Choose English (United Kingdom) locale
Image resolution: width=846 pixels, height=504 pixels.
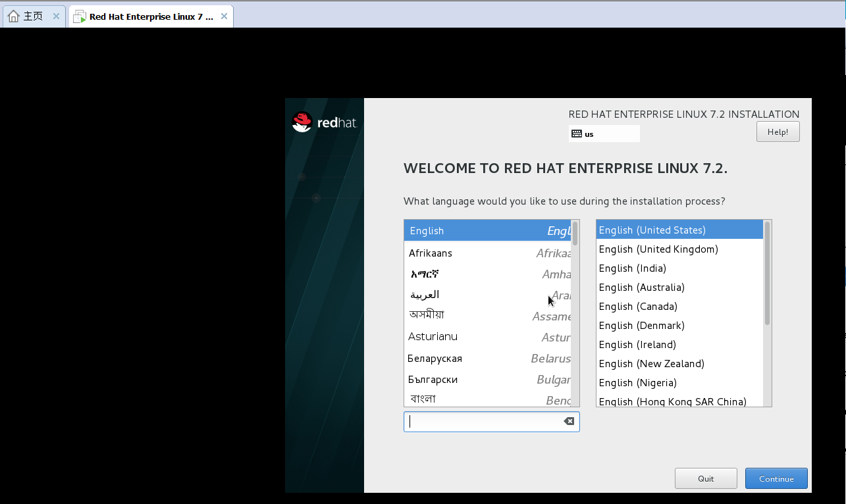(679, 249)
